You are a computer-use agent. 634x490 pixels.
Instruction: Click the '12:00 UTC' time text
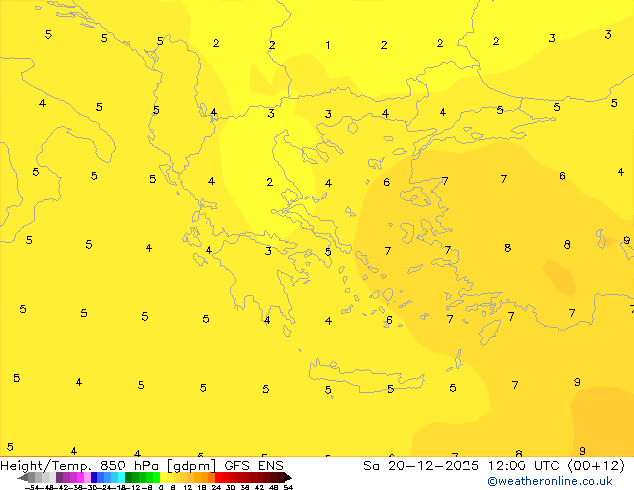click(524, 466)
